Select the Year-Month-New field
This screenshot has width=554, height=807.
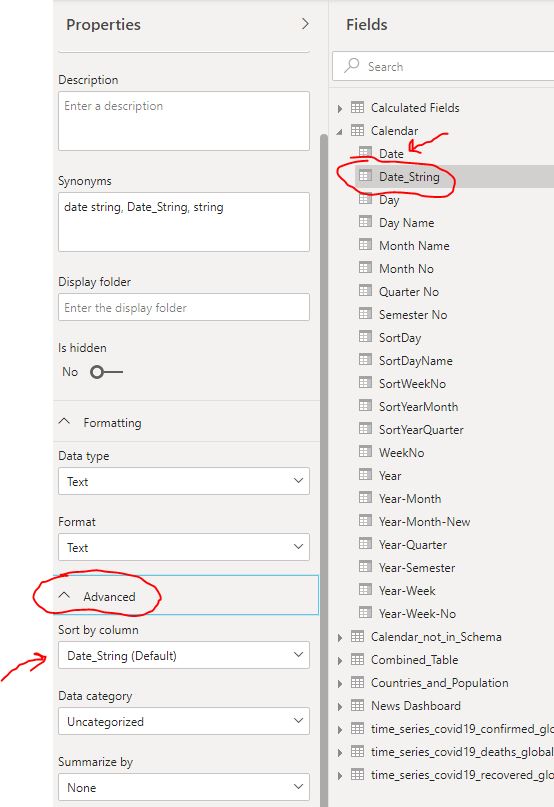coord(424,521)
